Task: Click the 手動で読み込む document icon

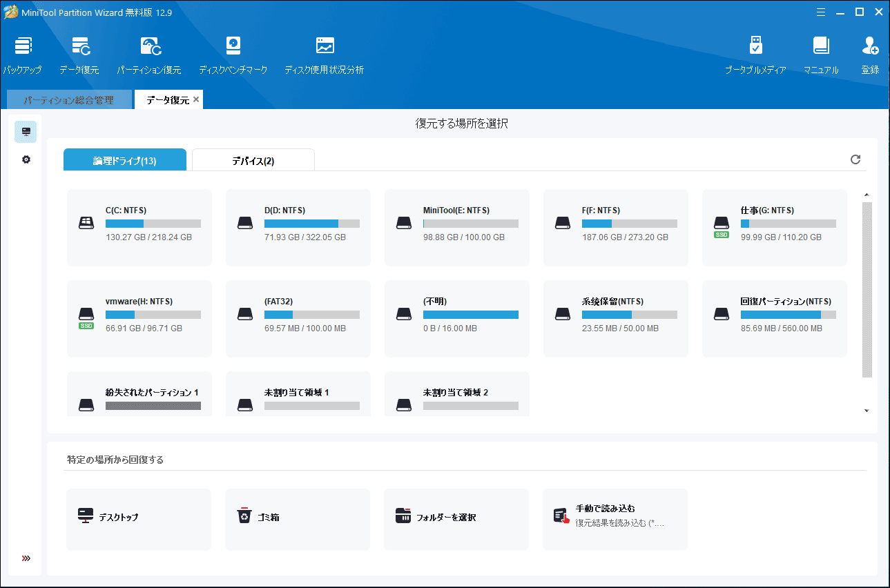Action: (x=561, y=516)
